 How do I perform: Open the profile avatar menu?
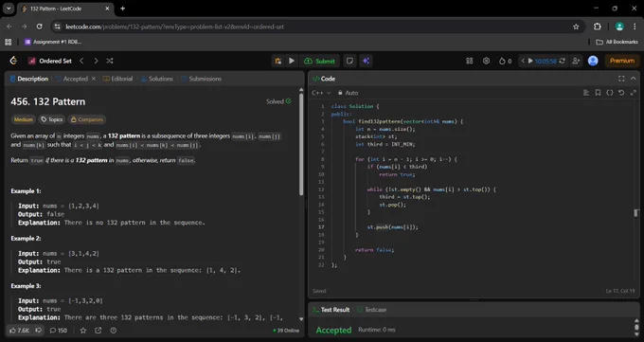[593, 61]
